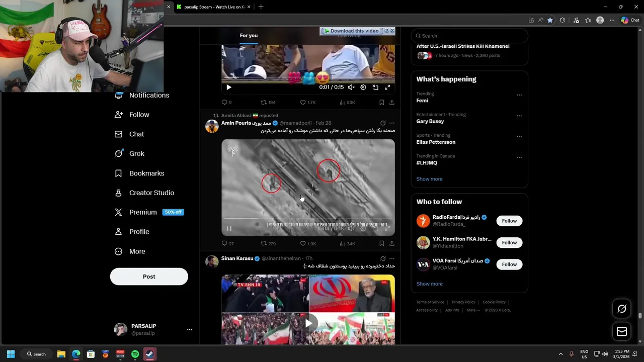644x362 pixels.
Task: Click the X search field
Action: [x=469, y=36]
